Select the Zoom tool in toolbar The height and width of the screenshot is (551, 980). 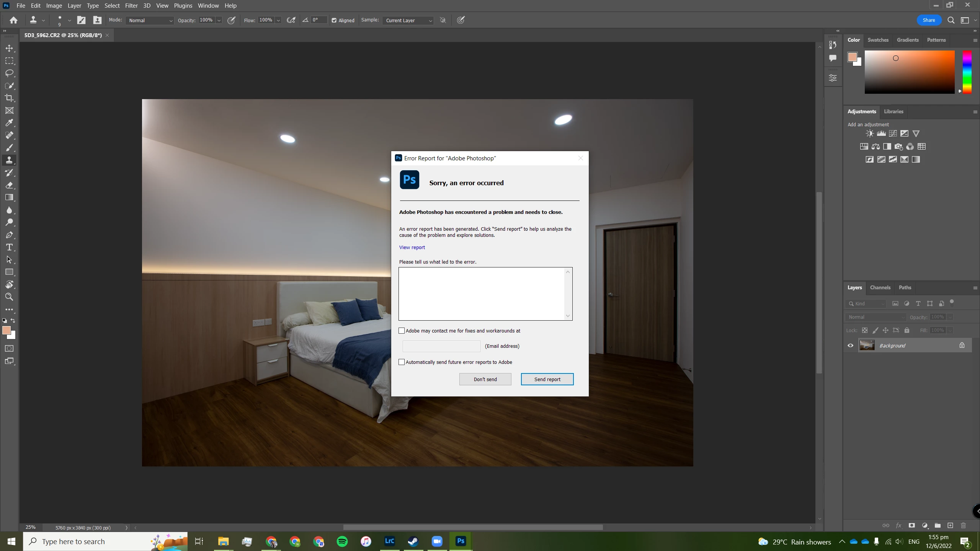9,297
